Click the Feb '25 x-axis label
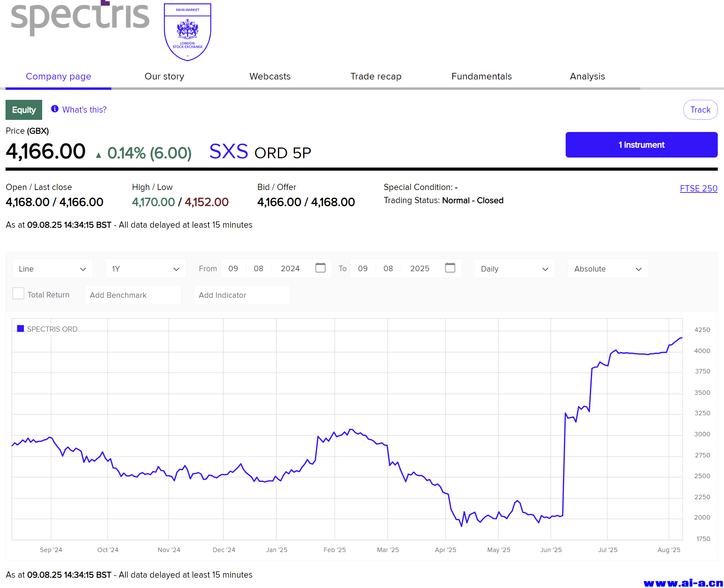724x588 pixels. [335, 550]
